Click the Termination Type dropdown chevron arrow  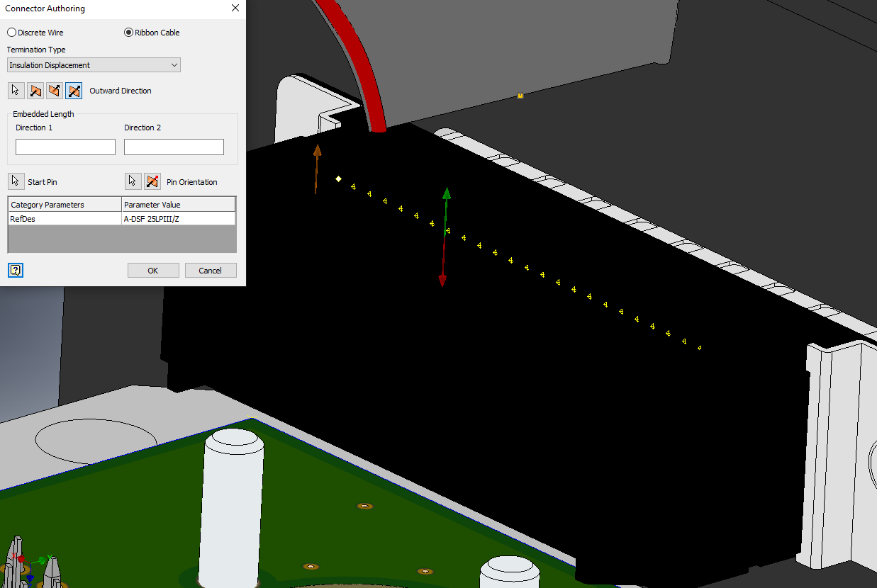pyautogui.click(x=174, y=64)
